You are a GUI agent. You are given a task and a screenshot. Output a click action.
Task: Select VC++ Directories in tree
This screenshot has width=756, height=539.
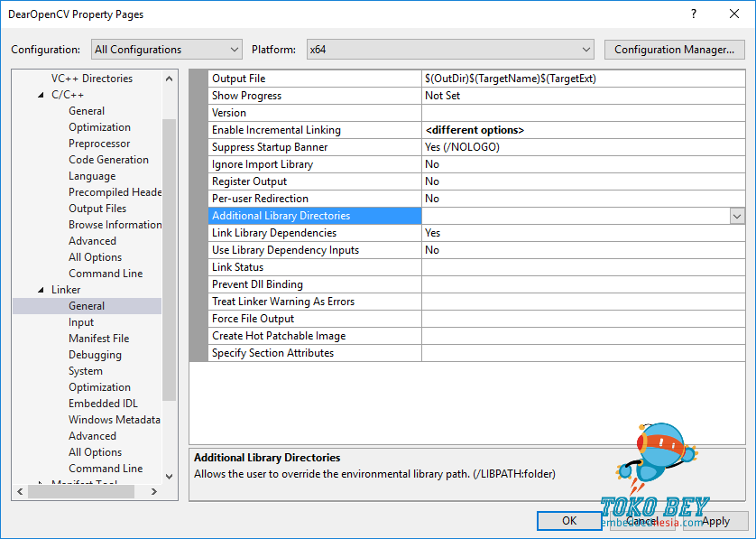[92, 79]
